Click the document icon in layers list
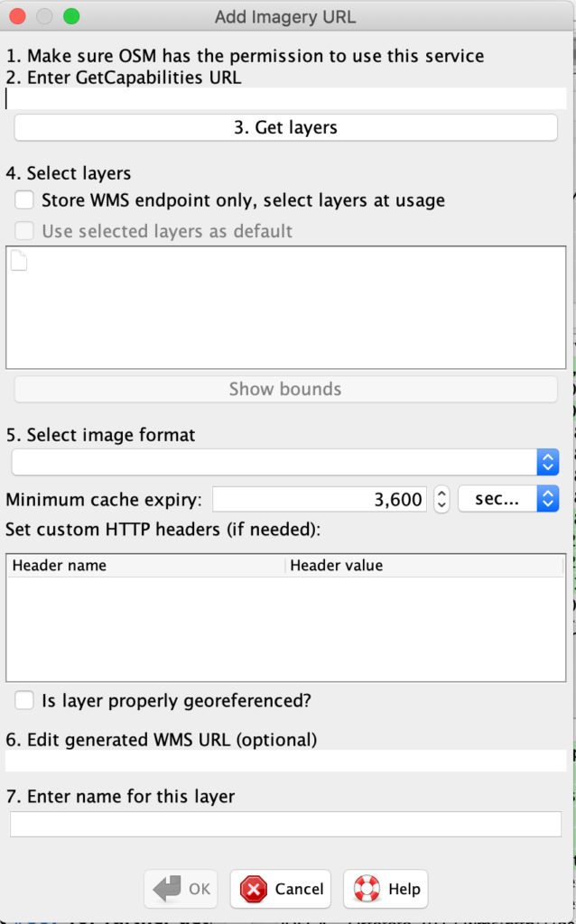Screen dimensions: 576x924 click(19, 260)
